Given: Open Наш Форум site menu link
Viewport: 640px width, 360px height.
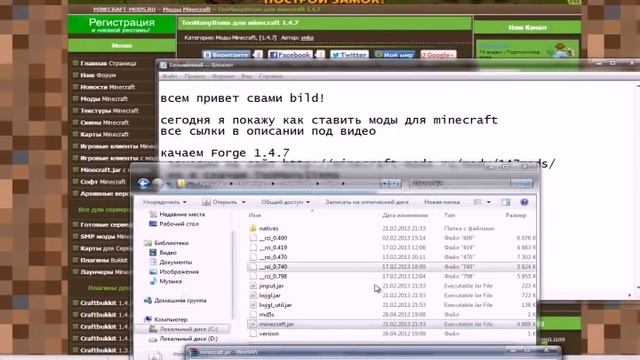Looking at the screenshot, I should (98, 75).
